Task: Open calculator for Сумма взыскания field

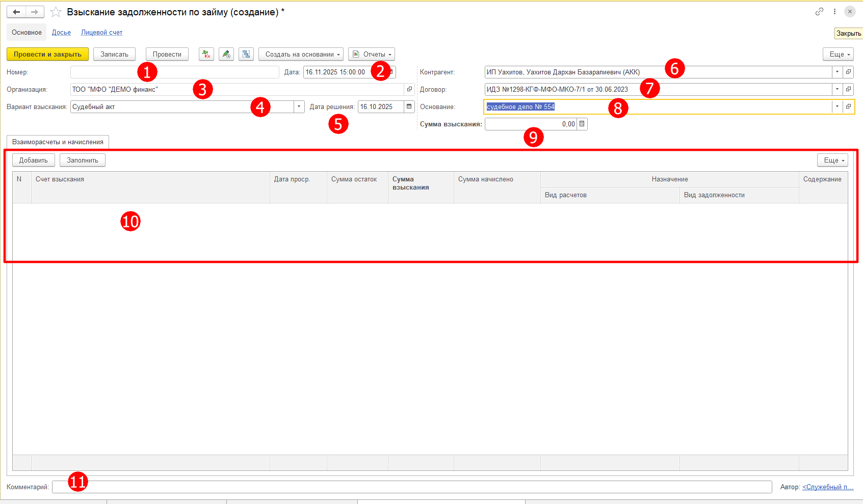Action: coord(582,124)
